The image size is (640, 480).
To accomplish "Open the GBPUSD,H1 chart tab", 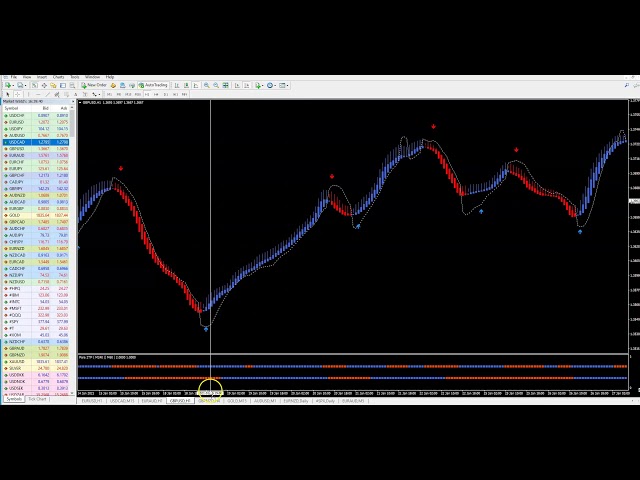I will pos(181,400).
